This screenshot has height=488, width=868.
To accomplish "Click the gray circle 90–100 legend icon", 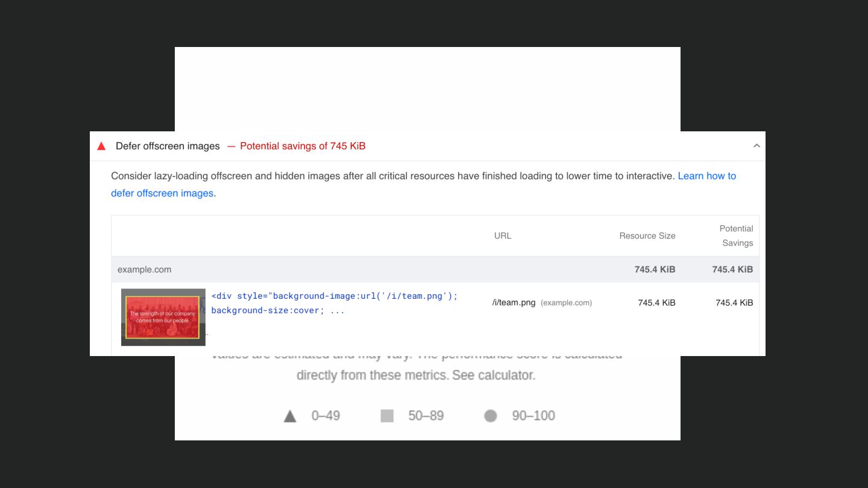I will click(x=491, y=416).
